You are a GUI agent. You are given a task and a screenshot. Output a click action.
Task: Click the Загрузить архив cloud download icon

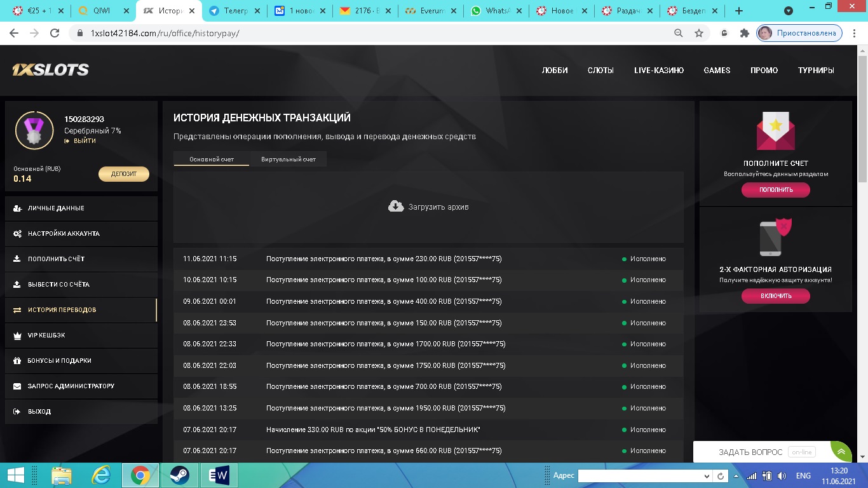click(x=396, y=207)
